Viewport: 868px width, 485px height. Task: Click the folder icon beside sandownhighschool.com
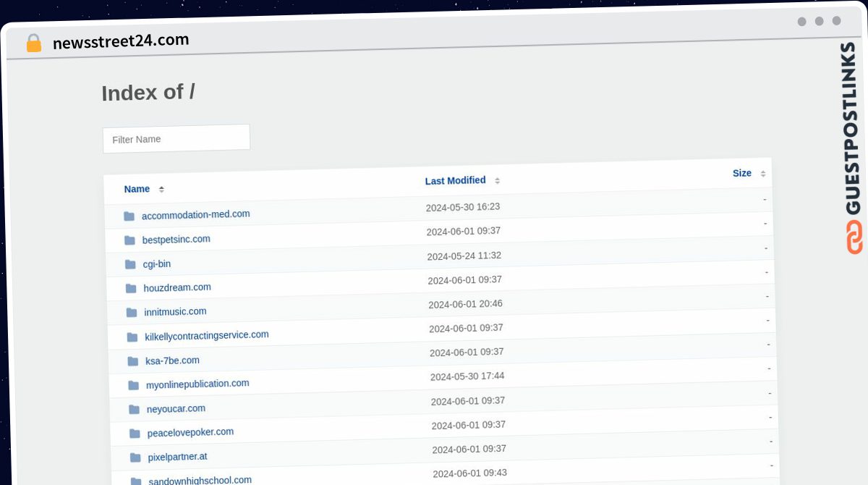click(x=136, y=481)
